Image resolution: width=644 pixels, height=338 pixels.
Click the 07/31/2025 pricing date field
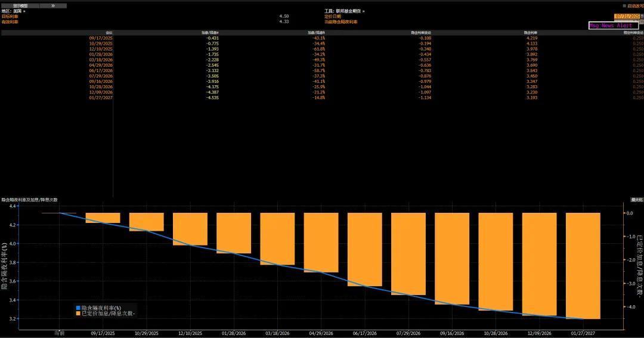626,16
